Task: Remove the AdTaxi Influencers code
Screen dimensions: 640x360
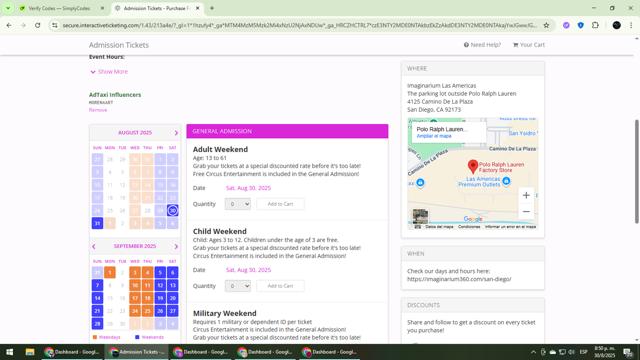Action: click(98, 110)
